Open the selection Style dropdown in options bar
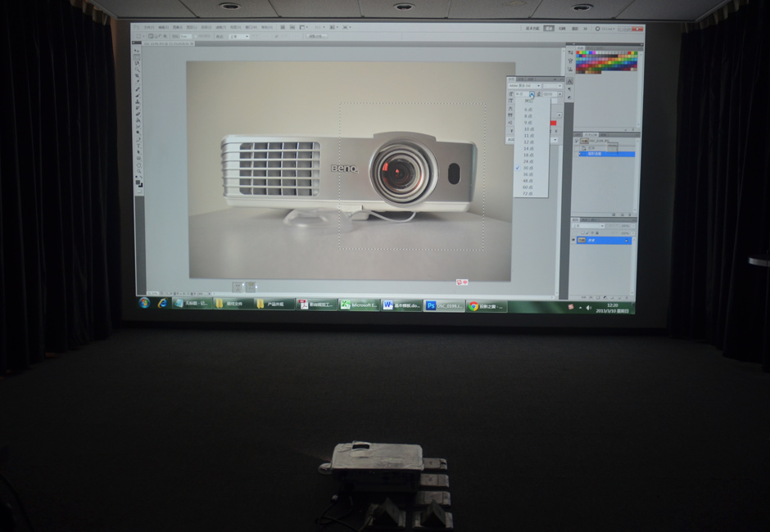Viewport: 770px width, 532px height. [x=238, y=36]
